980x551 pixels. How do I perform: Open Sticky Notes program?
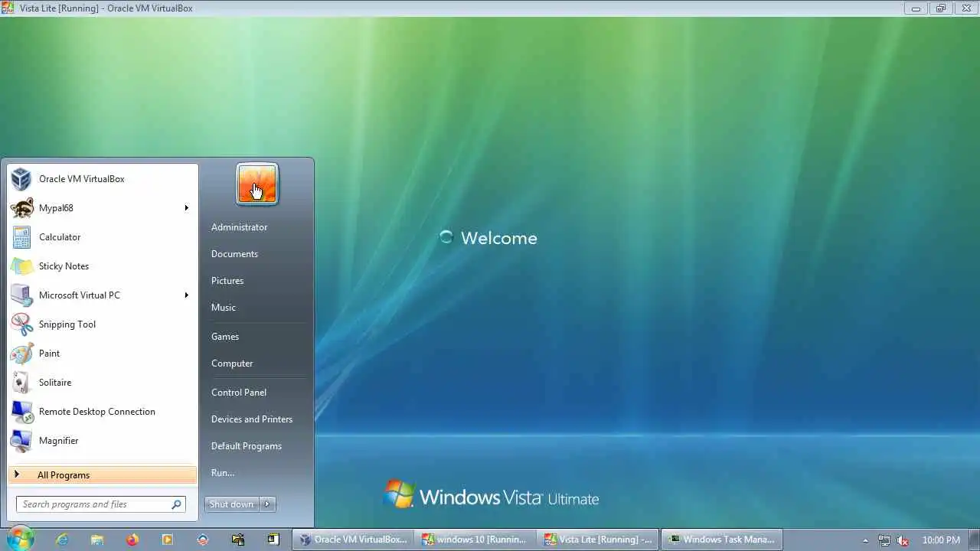(x=103, y=266)
